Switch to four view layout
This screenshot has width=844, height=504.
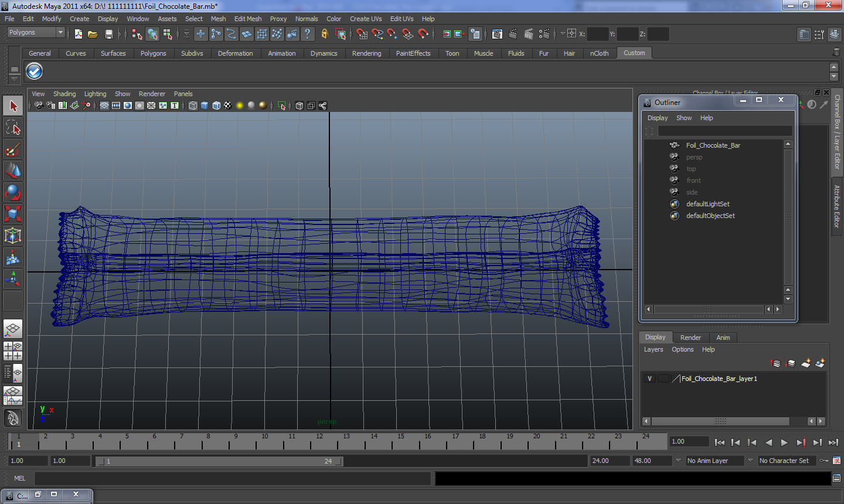pos(13,350)
